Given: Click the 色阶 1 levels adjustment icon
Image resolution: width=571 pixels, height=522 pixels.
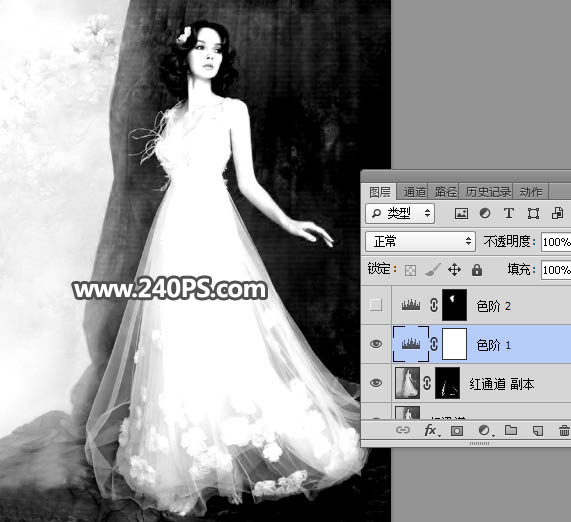Looking at the screenshot, I should pyautogui.click(x=411, y=344).
